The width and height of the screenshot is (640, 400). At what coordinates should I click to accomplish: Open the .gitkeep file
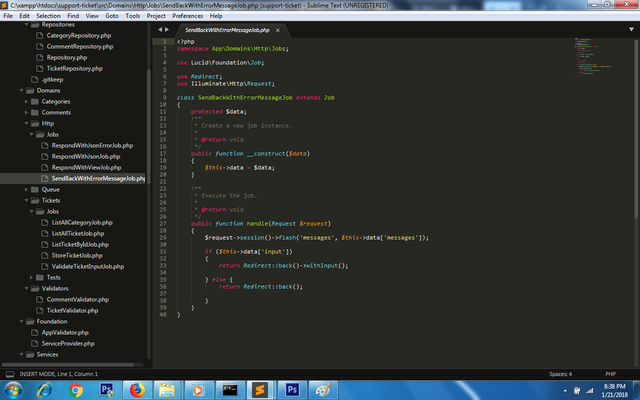(52, 80)
